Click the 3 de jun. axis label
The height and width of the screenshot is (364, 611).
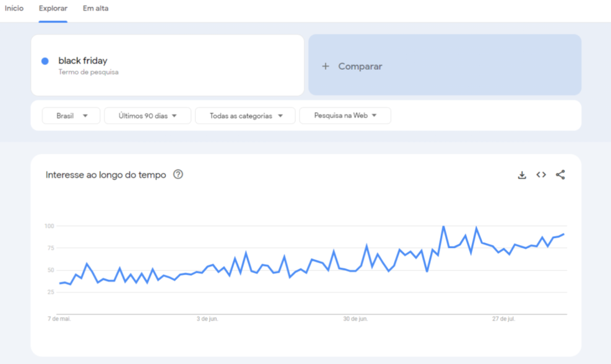coord(208,319)
